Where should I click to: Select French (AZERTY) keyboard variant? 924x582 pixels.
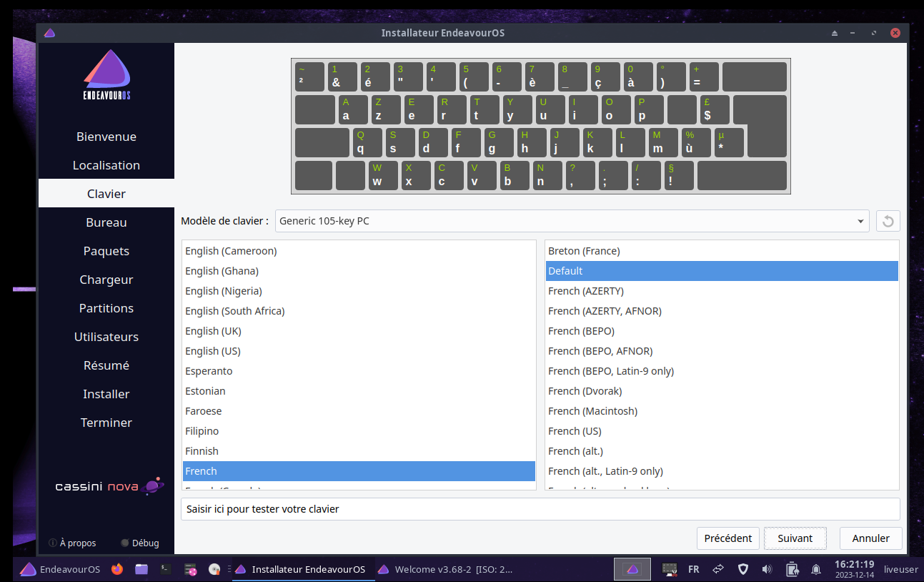tap(585, 291)
